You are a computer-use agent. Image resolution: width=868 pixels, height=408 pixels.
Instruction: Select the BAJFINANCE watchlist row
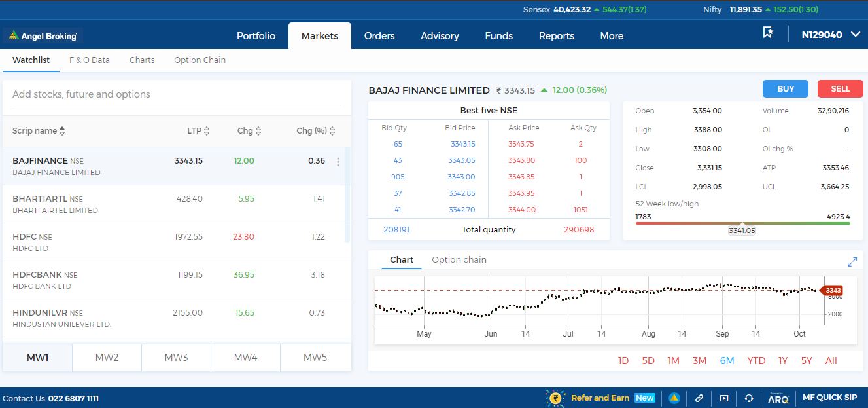[x=173, y=166]
